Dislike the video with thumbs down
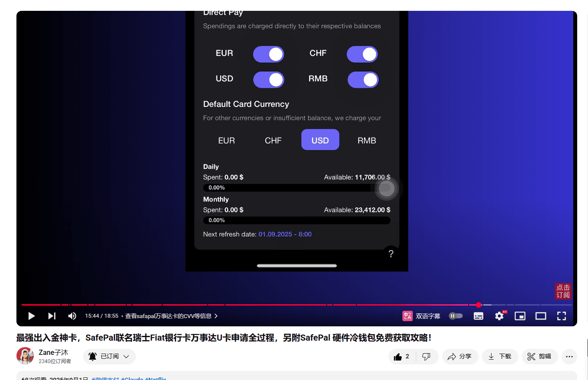This screenshot has height=380, width=588. [x=427, y=357]
